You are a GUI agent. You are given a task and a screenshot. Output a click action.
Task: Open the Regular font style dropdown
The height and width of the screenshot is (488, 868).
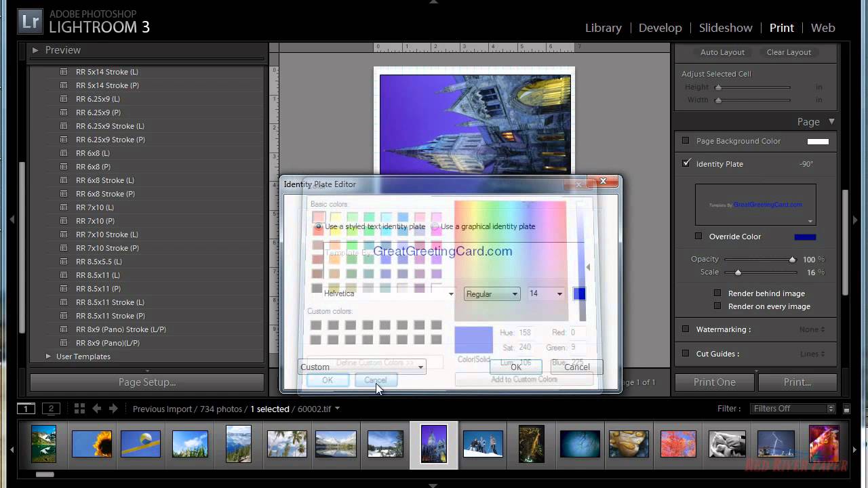click(492, 293)
